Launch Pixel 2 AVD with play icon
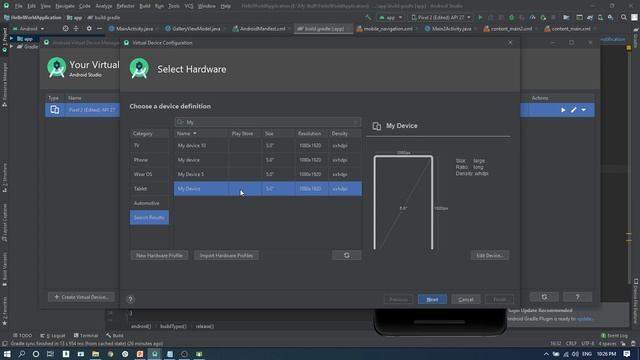The image size is (640, 360). point(563,110)
